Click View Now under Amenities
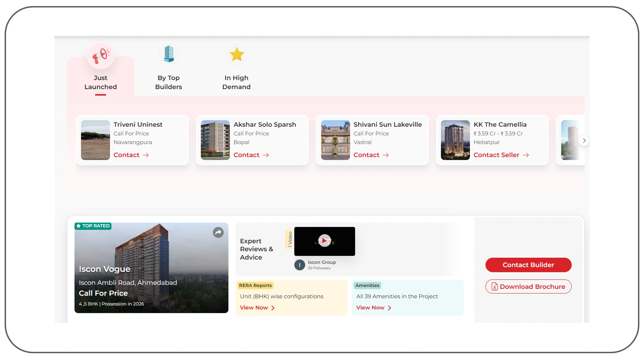 pos(374,308)
